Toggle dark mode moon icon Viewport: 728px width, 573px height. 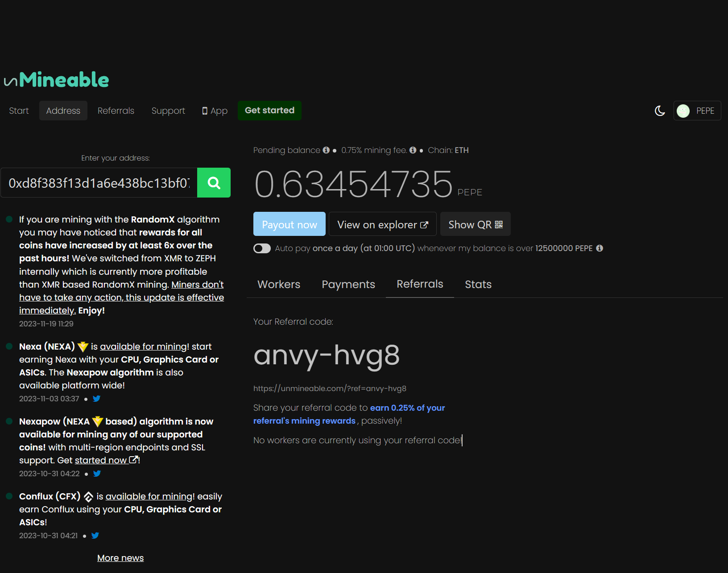click(x=660, y=111)
